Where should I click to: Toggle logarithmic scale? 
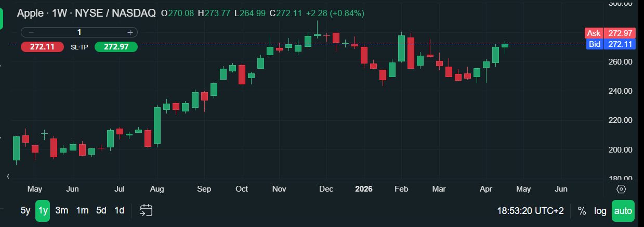pos(600,211)
